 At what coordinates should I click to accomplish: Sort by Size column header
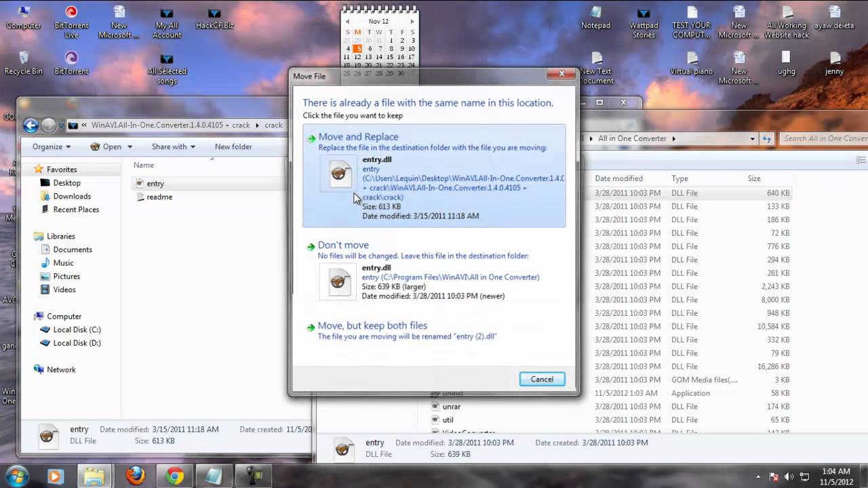(754, 178)
